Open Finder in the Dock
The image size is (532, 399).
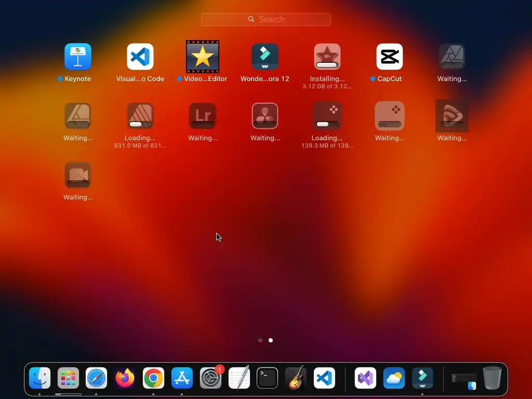(x=39, y=378)
